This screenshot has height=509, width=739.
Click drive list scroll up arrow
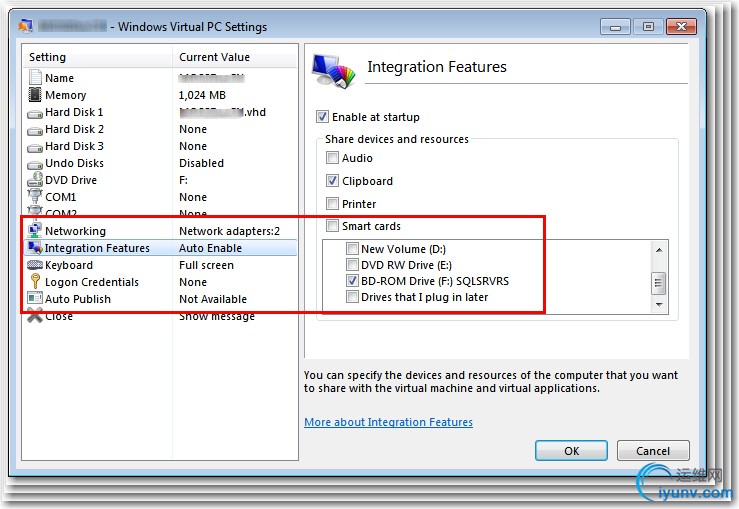coord(659,250)
